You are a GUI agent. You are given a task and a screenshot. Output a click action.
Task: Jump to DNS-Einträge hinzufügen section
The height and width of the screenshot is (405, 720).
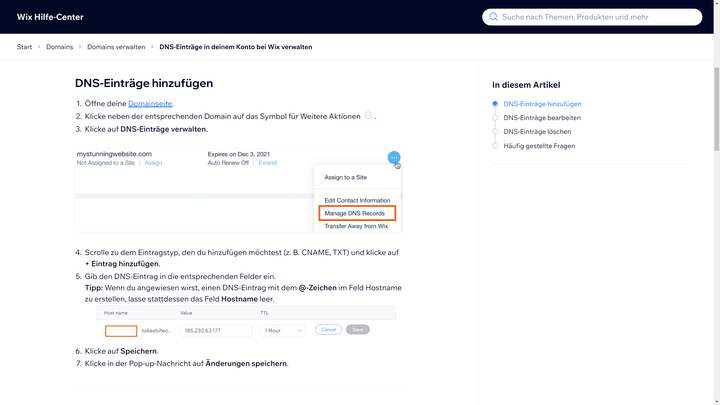542,104
